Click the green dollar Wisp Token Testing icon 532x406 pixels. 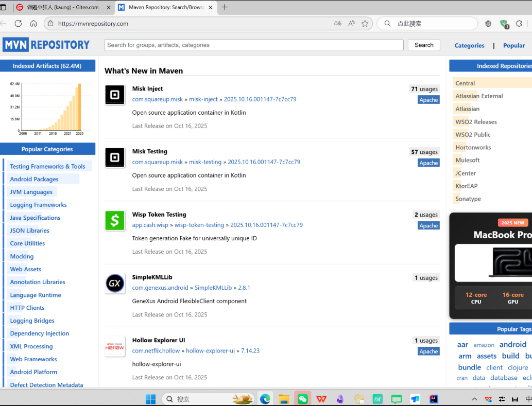(115, 221)
